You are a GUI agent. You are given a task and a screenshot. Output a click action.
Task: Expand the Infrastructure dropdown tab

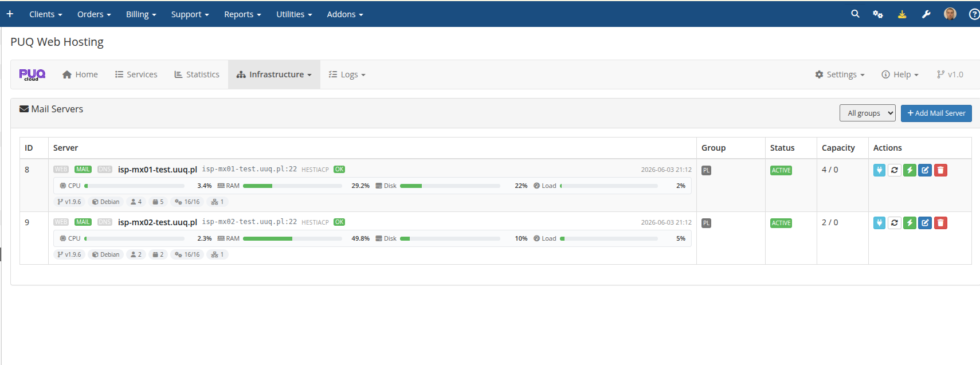click(x=274, y=74)
